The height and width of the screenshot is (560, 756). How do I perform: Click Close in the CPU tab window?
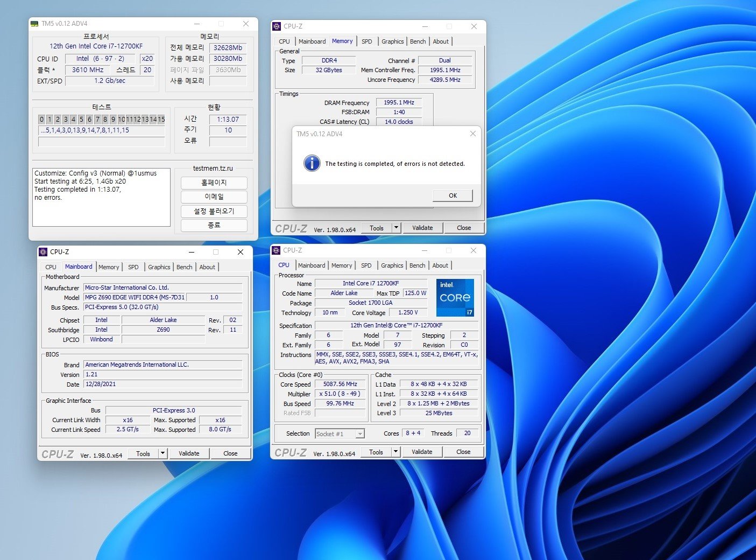point(463,452)
